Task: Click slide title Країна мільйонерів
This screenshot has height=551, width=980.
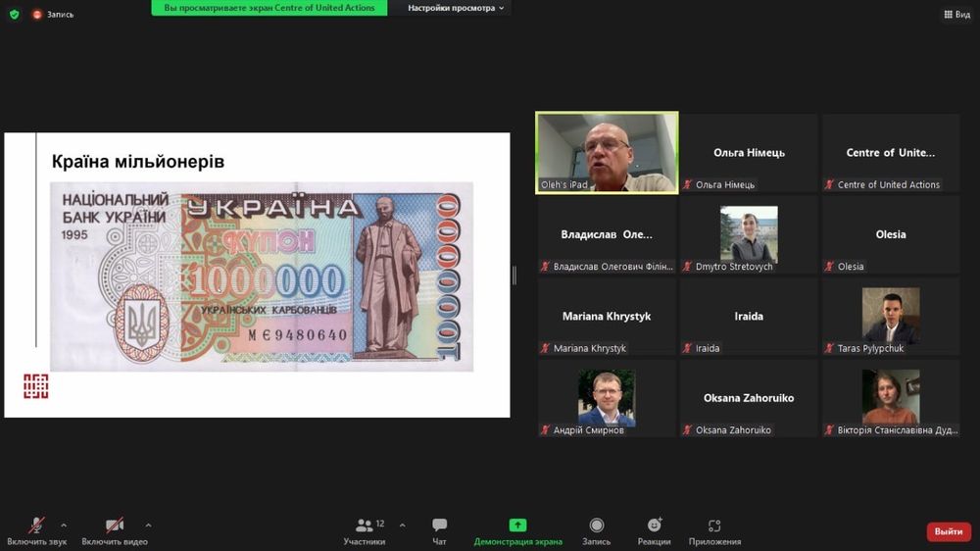Action: (x=138, y=162)
